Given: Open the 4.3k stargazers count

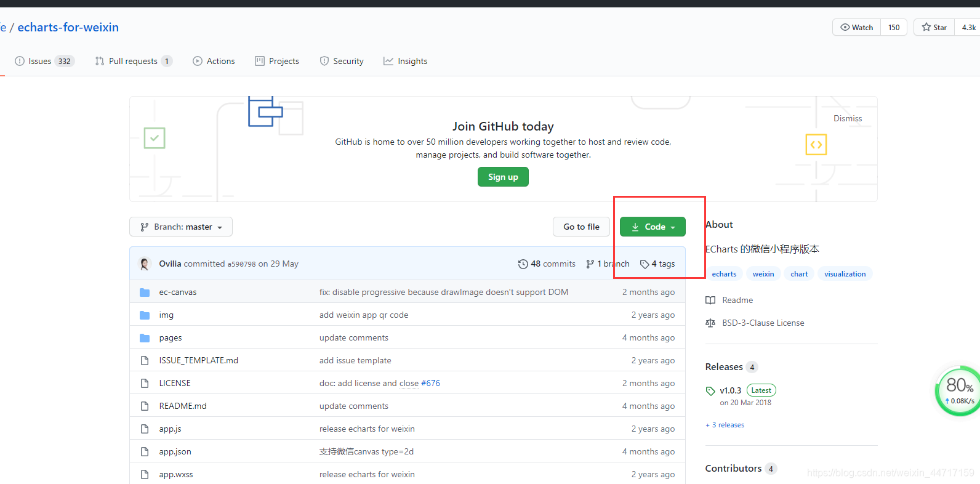Looking at the screenshot, I should point(968,27).
